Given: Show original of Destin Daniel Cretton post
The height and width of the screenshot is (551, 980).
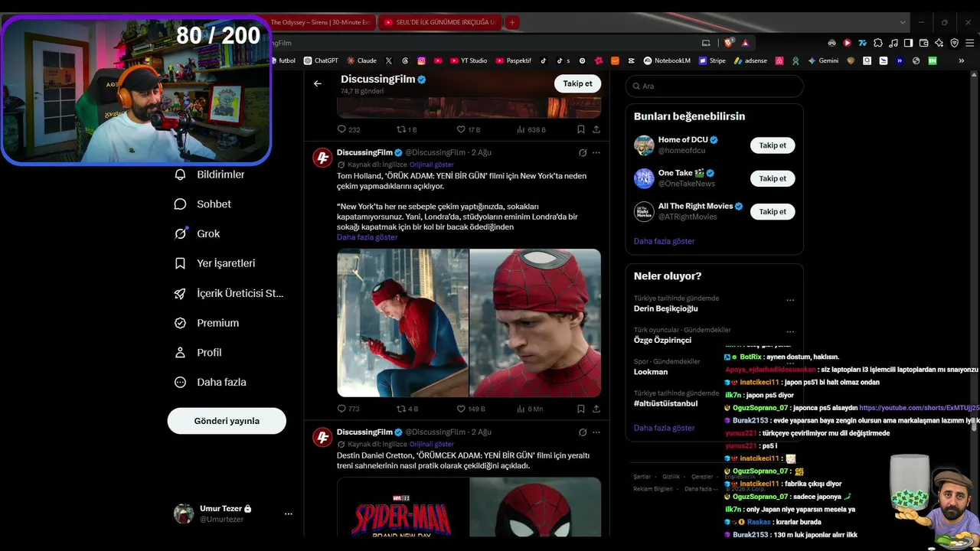Looking at the screenshot, I should pos(432,444).
